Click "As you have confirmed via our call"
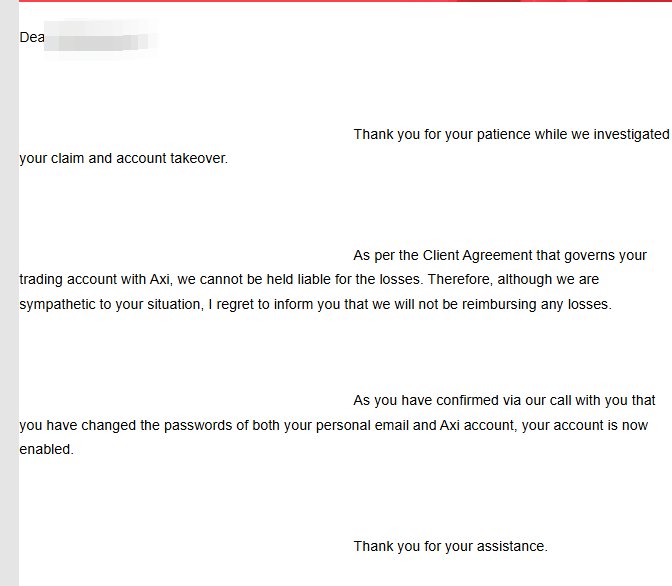This screenshot has height=586, width=672. (467, 400)
